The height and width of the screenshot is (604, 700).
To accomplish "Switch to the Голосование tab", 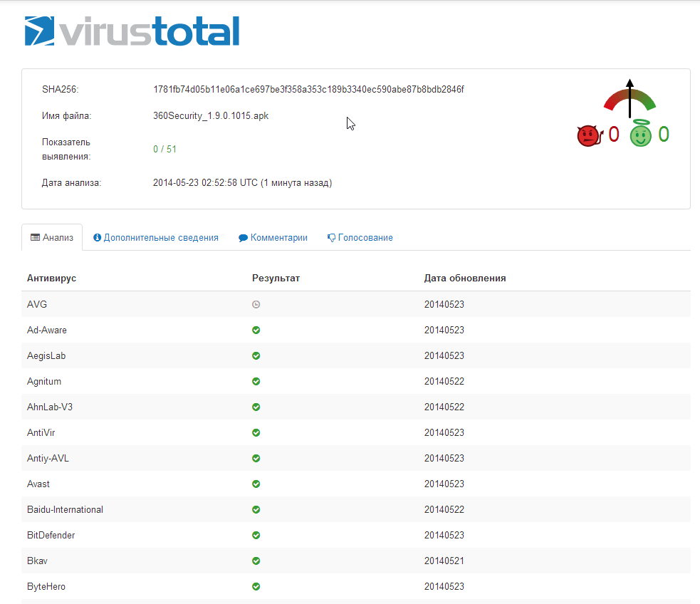I will click(360, 238).
